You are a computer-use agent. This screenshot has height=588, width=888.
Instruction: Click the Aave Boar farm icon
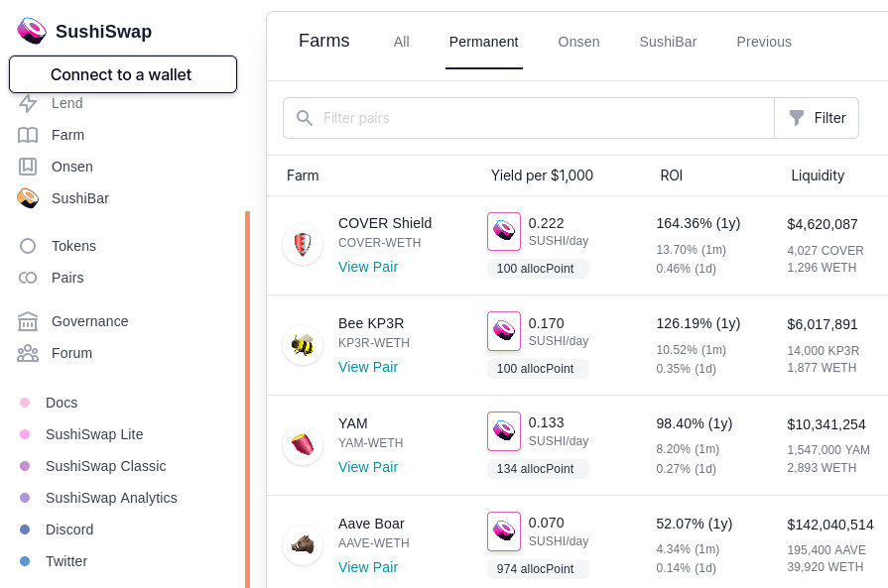(x=303, y=545)
